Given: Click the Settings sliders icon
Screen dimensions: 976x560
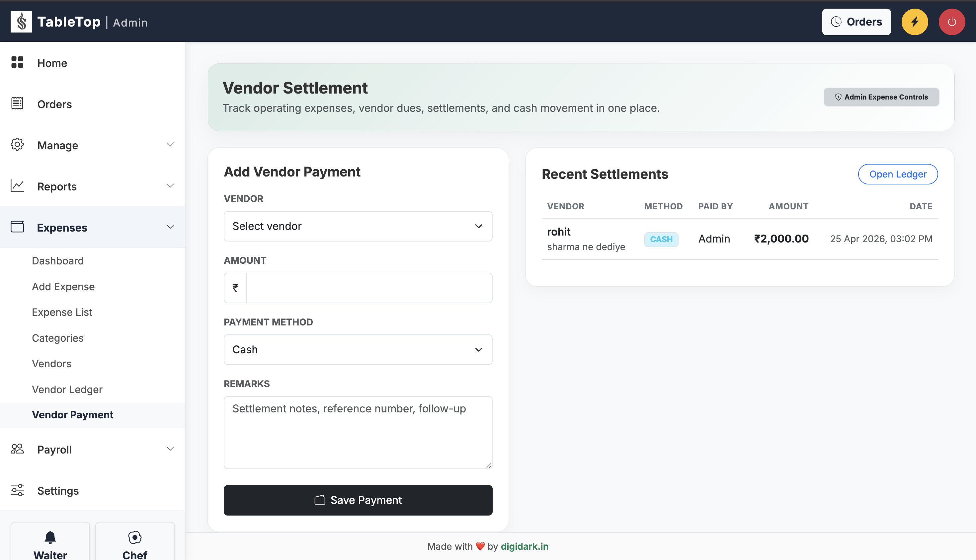Looking at the screenshot, I should click(x=17, y=490).
